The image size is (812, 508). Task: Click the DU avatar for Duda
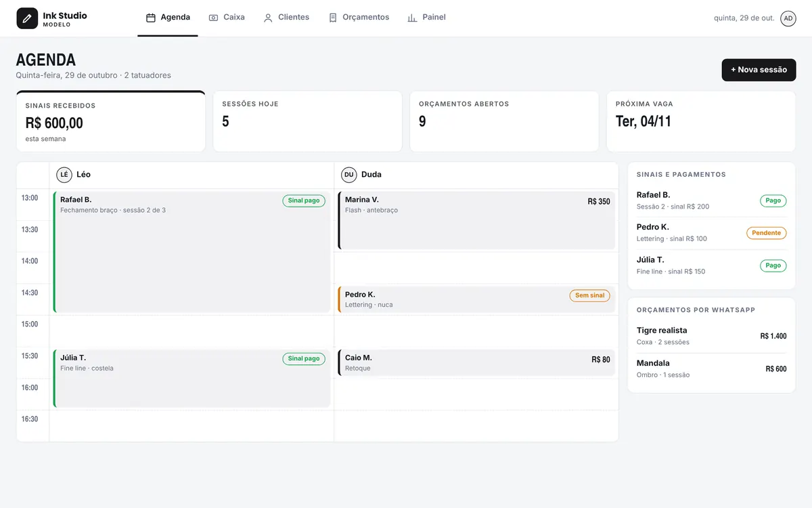click(349, 175)
